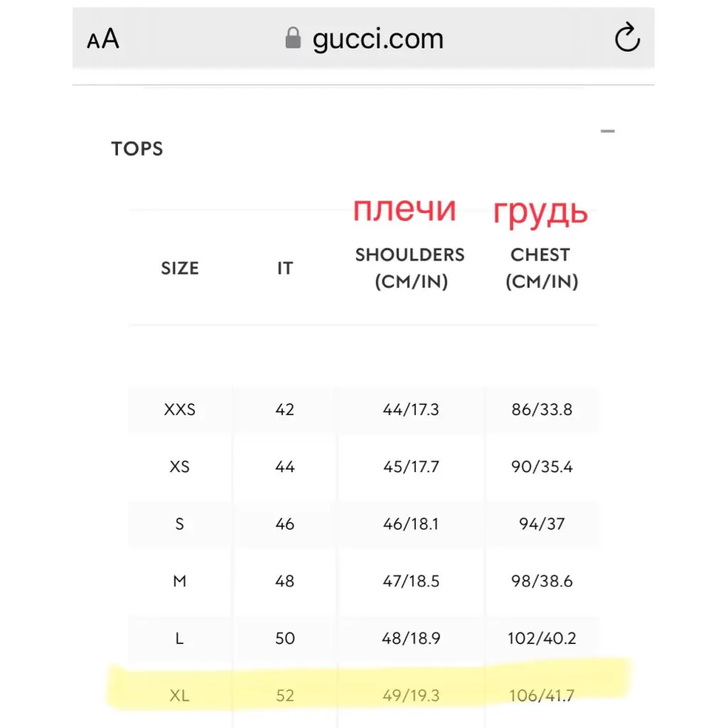Viewport: 728px width, 728px height.
Task: Select the SIZE column header
Action: click(180, 268)
